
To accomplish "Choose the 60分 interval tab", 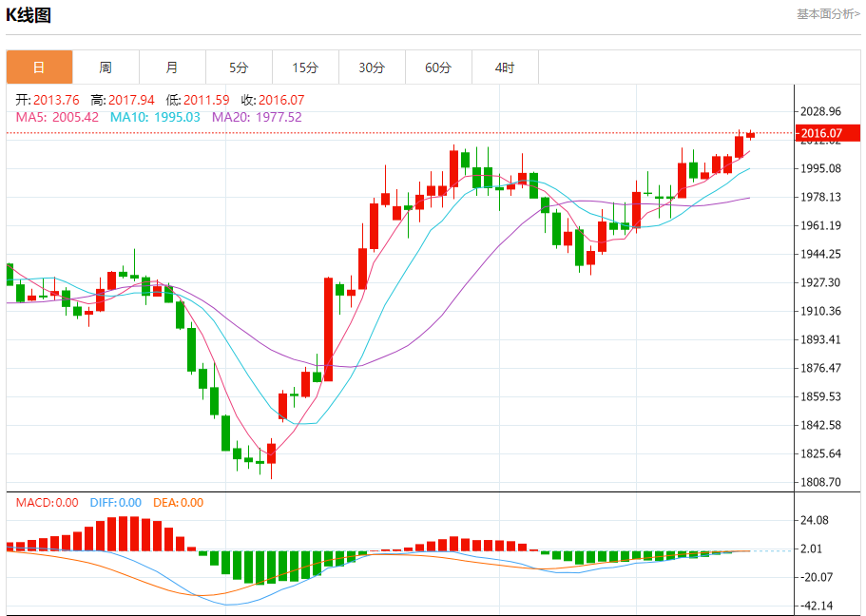I will [x=438, y=67].
